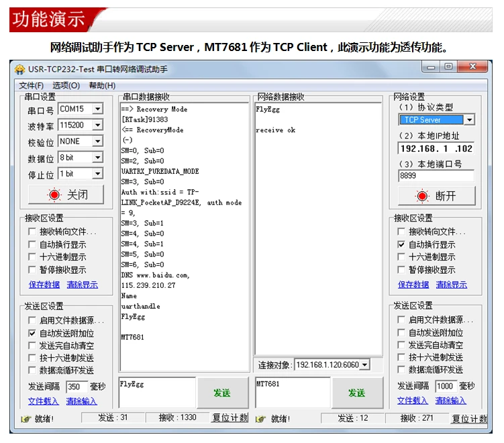Screen dimensions: 504x443
Task: Open the 连接对象 192.168.1.120:6060 dropdown
Action: (364, 365)
